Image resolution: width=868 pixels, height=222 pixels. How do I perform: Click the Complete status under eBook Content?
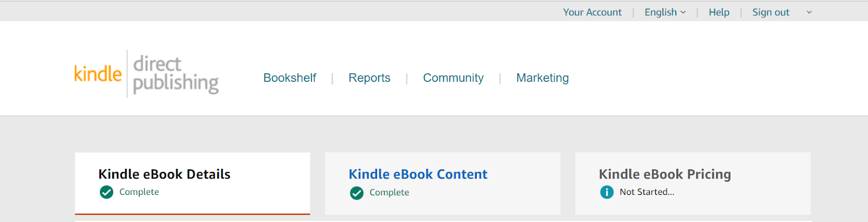[x=390, y=193]
